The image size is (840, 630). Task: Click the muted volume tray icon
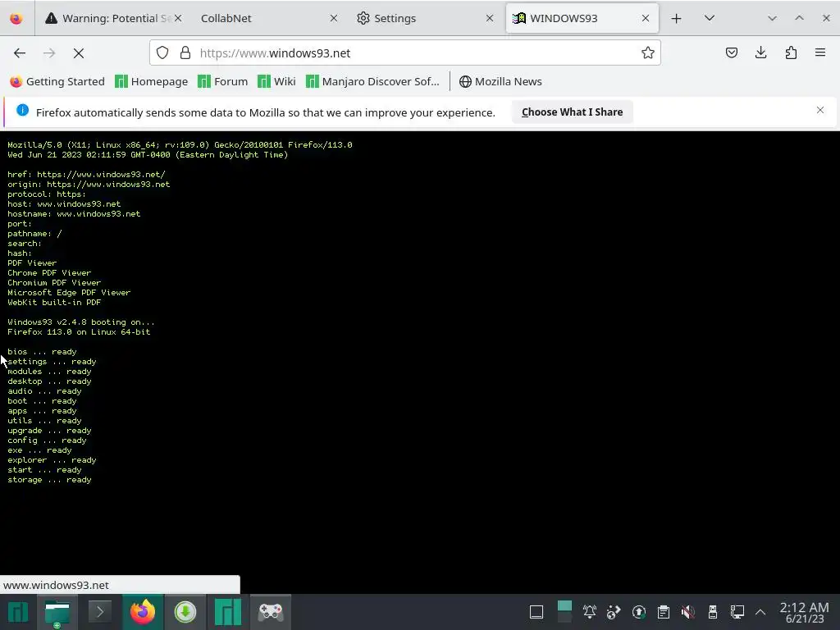point(688,612)
